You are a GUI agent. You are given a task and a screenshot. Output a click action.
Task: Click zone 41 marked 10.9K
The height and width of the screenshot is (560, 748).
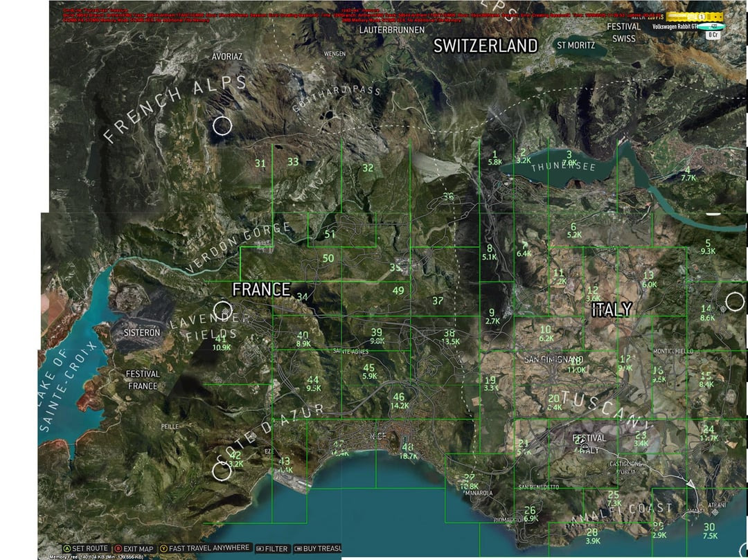click(x=221, y=343)
